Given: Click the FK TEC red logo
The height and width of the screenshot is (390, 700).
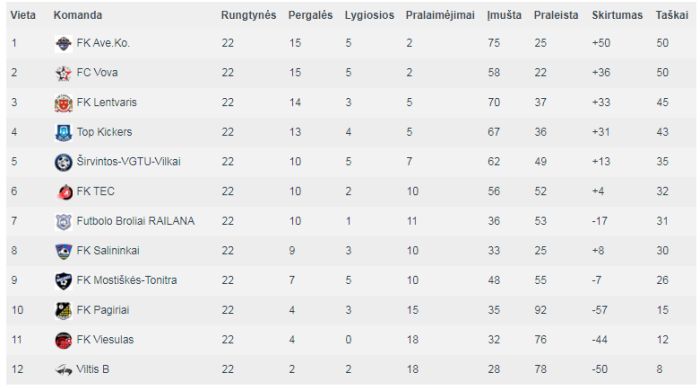Looking at the screenshot, I should (x=63, y=192).
